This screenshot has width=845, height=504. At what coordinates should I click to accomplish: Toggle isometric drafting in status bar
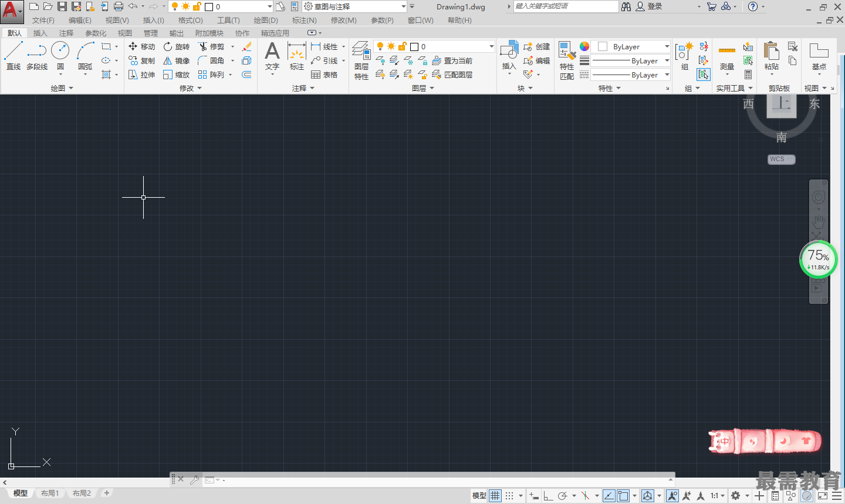point(585,496)
